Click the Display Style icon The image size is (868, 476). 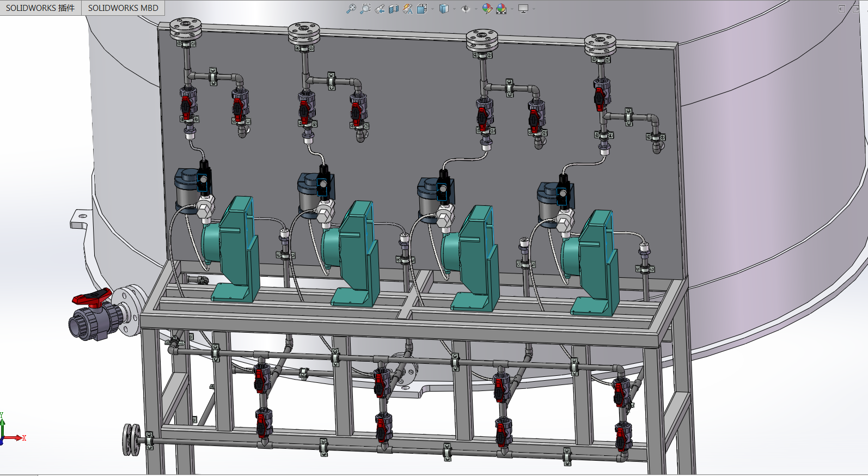click(444, 9)
